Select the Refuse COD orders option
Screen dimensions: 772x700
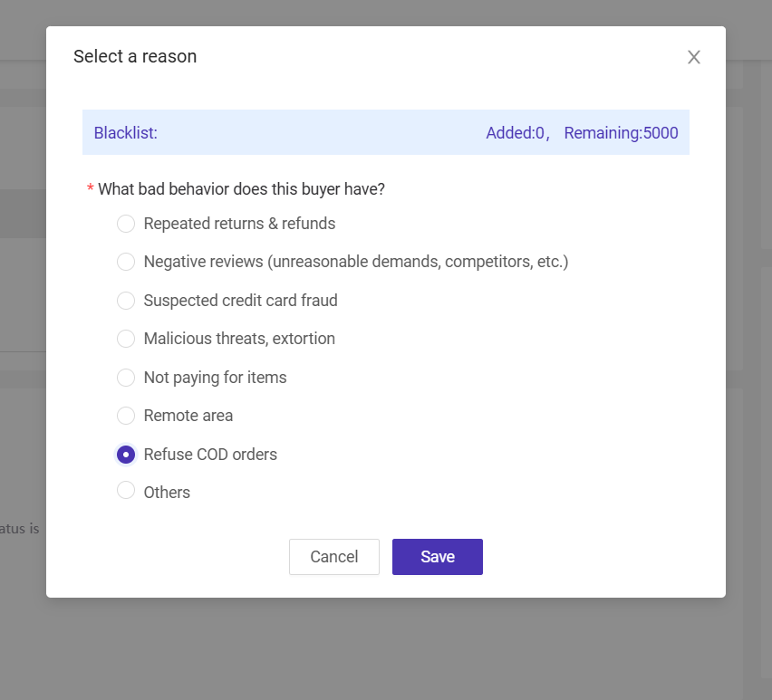(x=126, y=454)
